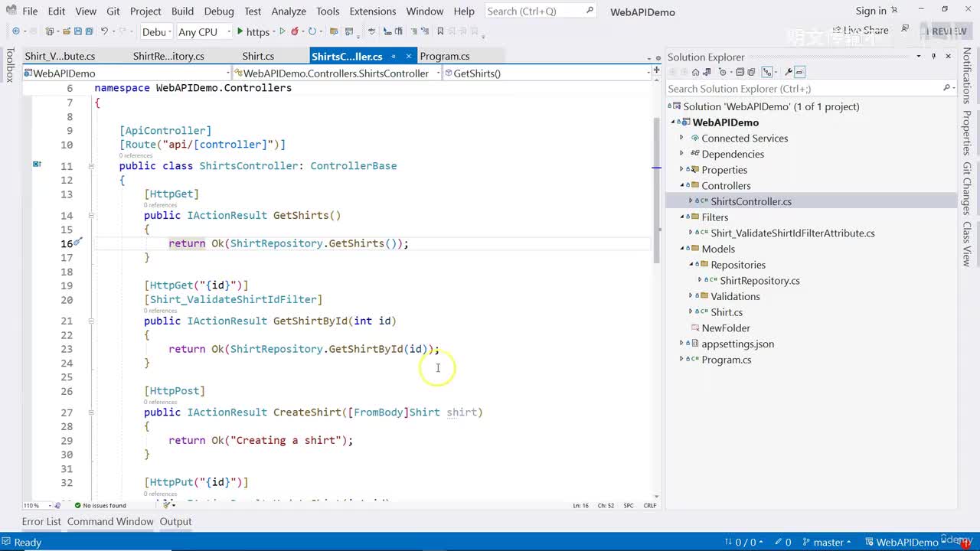Image resolution: width=980 pixels, height=551 pixels.
Task: Click the Hot Reload flame icon
Action: pos(295,31)
